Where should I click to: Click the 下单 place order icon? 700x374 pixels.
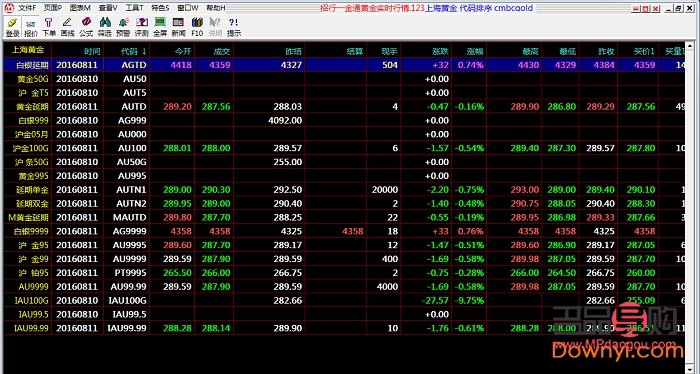point(49,27)
